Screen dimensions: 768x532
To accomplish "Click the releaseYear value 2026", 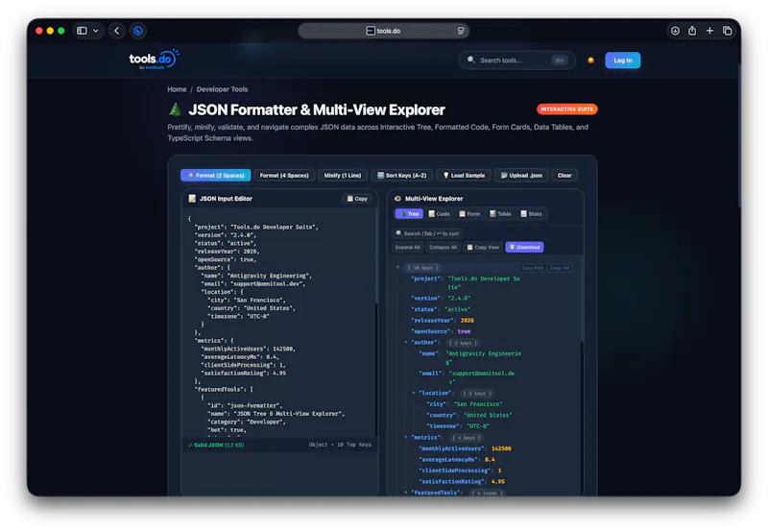I will click(468, 321).
